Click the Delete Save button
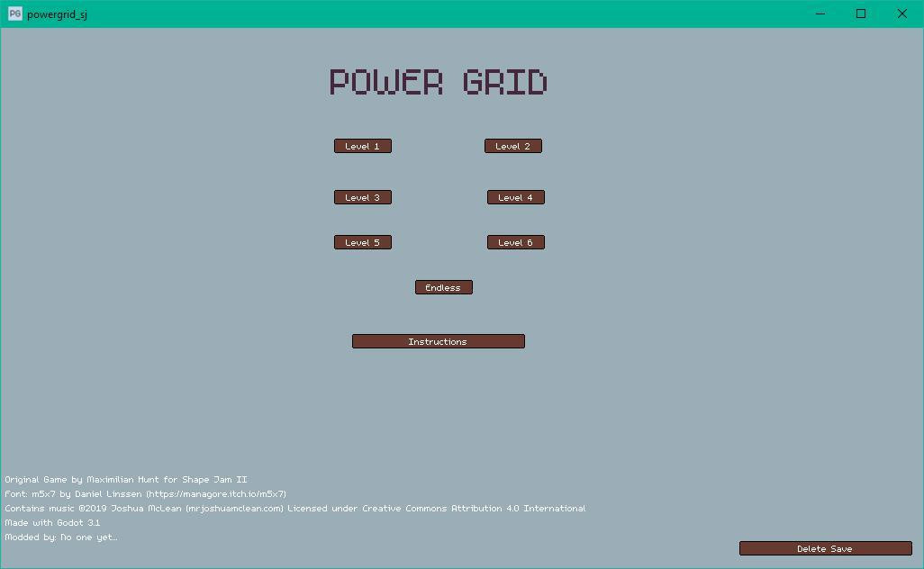The image size is (924, 569). click(x=825, y=548)
